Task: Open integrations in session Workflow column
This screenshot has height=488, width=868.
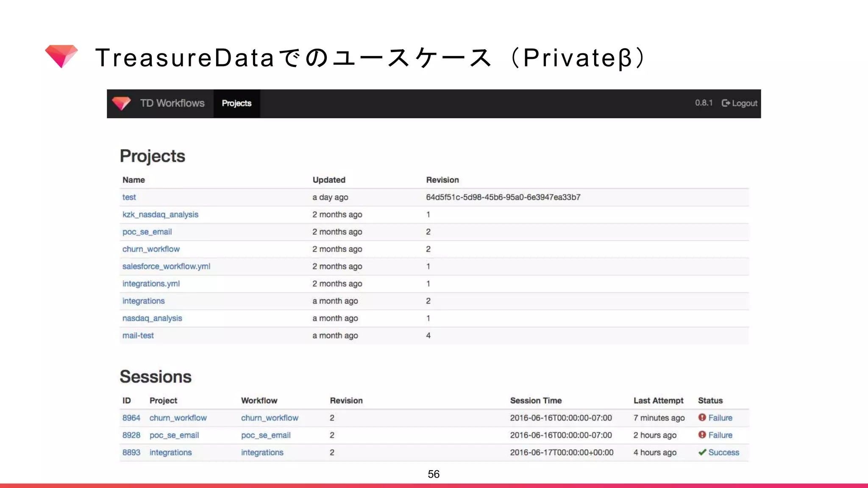Action: click(x=262, y=453)
